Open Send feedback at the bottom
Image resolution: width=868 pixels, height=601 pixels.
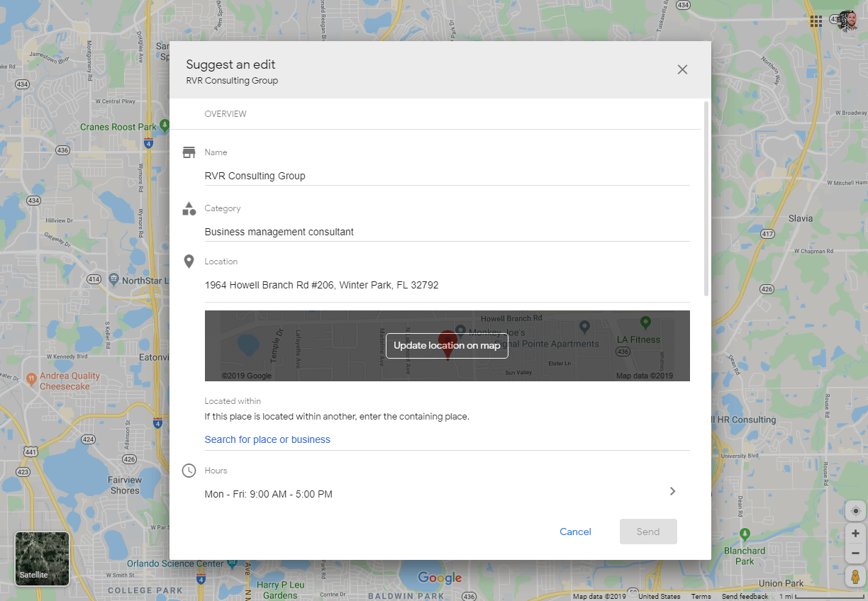point(744,596)
